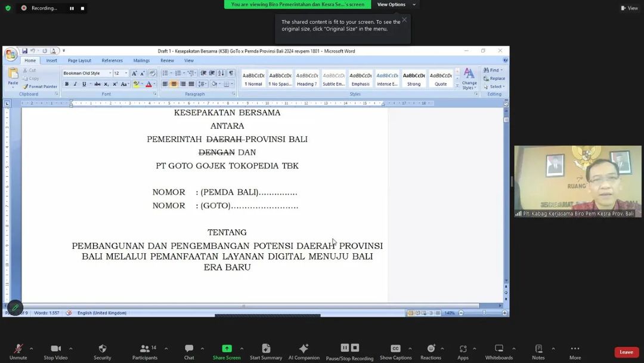Expand video options arrow beside Stop Video
Viewport: 644px width, 363px height.
click(x=70, y=349)
